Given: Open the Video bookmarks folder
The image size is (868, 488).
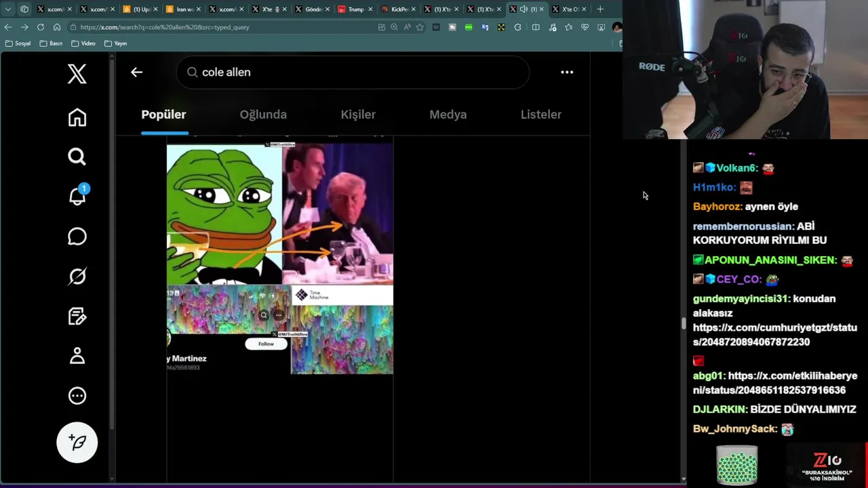Looking at the screenshot, I should pyautogui.click(x=83, y=43).
